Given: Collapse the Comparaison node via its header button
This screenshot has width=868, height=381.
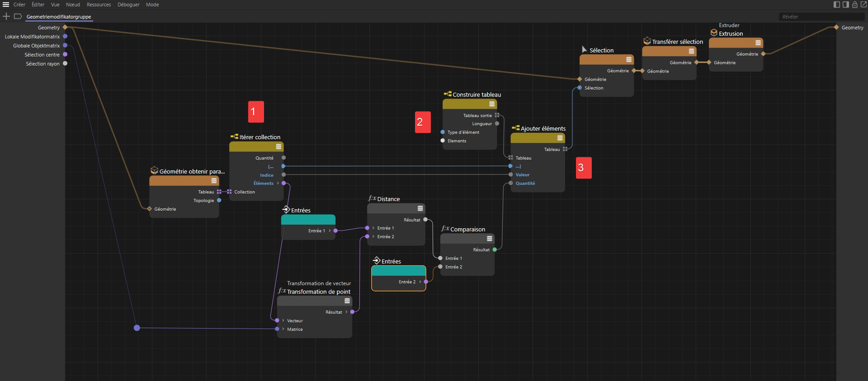Looking at the screenshot, I should coord(489,238).
